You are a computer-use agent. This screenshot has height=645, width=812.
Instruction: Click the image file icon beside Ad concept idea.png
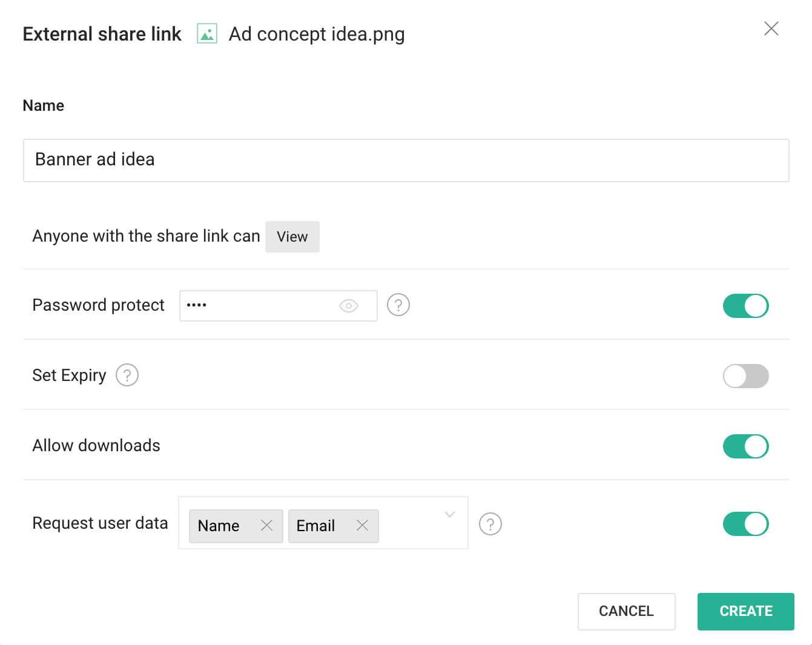pyautogui.click(x=207, y=34)
